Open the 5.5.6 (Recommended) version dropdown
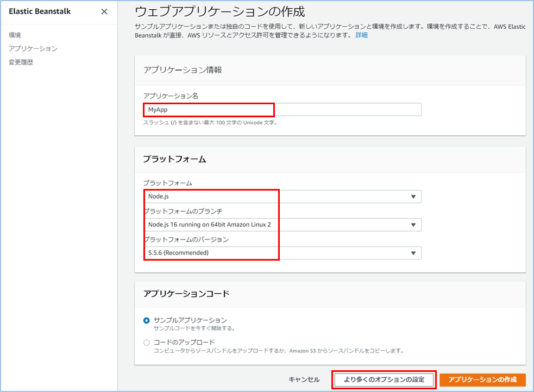This screenshot has height=392, width=534. (x=244, y=252)
